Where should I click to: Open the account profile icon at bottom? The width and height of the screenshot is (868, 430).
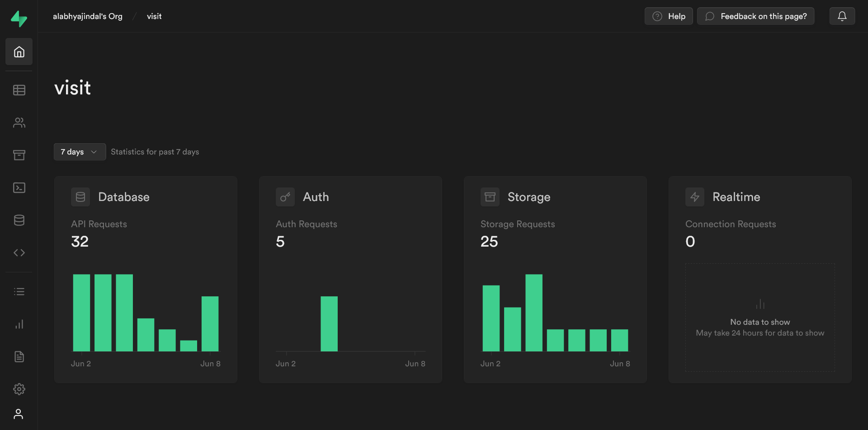[19, 414]
